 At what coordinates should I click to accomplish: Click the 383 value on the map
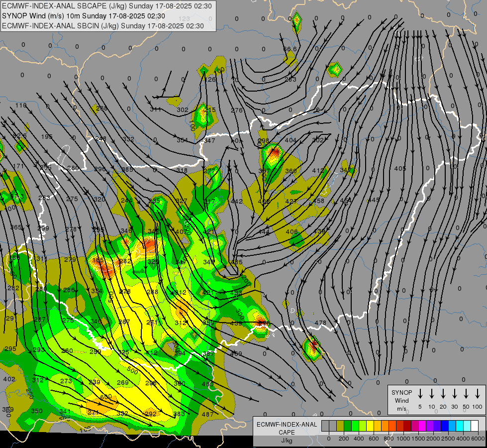[x=179, y=414]
